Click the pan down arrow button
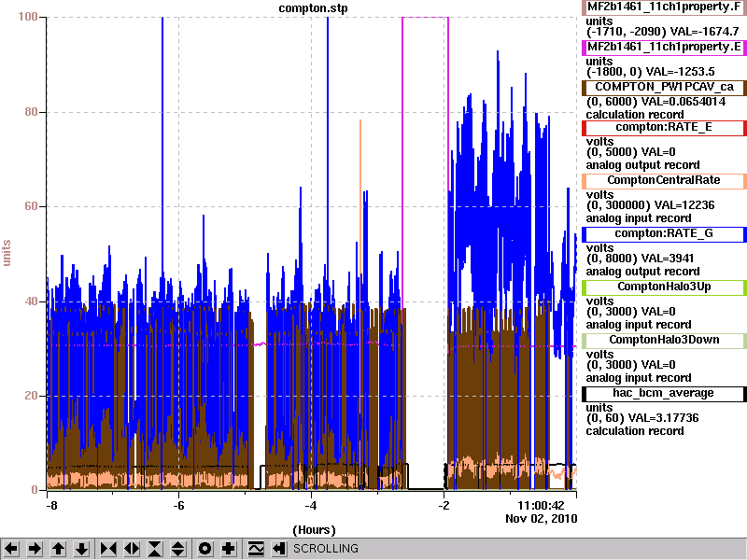The image size is (747, 560). (82, 549)
